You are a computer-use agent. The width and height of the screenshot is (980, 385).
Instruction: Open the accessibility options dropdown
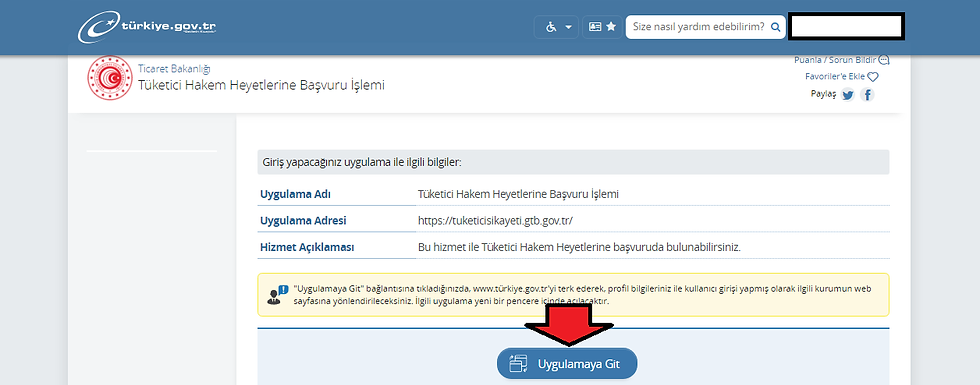(x=556, y=27)
